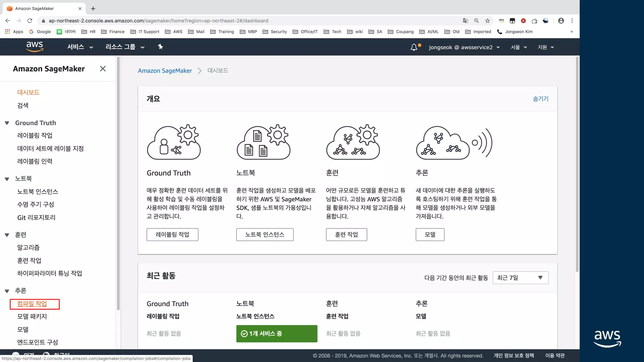Select 컴파일 작업 in the sidebar
The image size is (644, 362).
tap(32, 304)
